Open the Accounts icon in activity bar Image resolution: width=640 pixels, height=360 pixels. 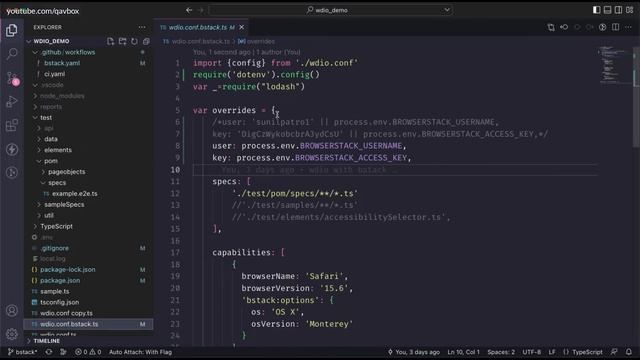12,311
